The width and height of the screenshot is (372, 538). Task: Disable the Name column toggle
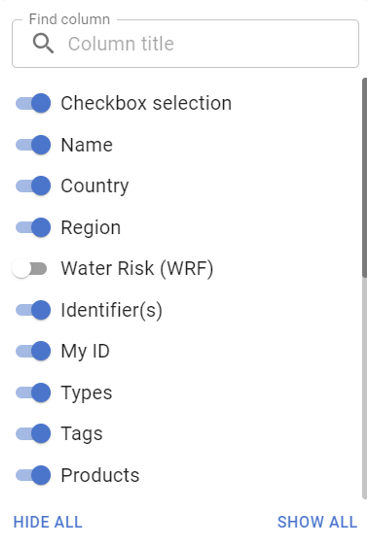click(x=33, y=144)
